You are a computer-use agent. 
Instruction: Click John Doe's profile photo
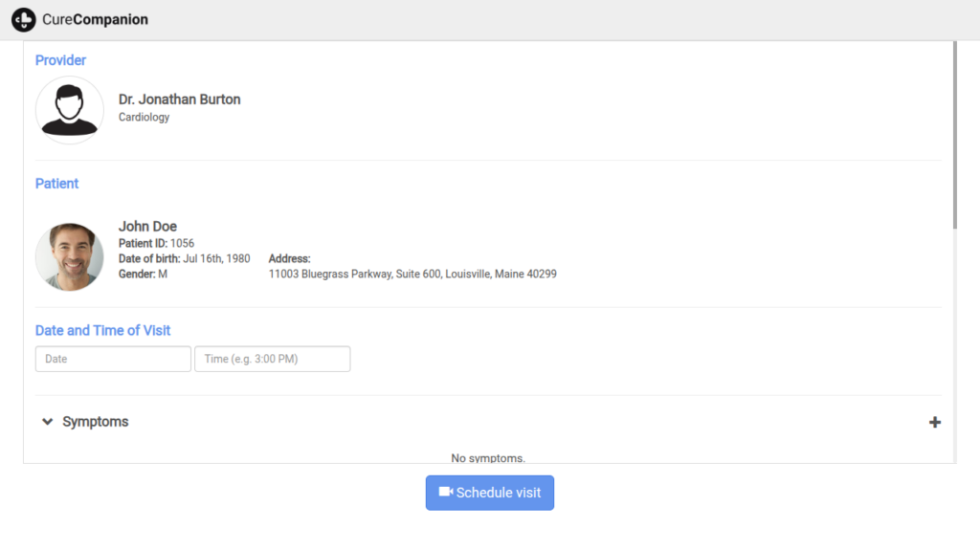70,257
